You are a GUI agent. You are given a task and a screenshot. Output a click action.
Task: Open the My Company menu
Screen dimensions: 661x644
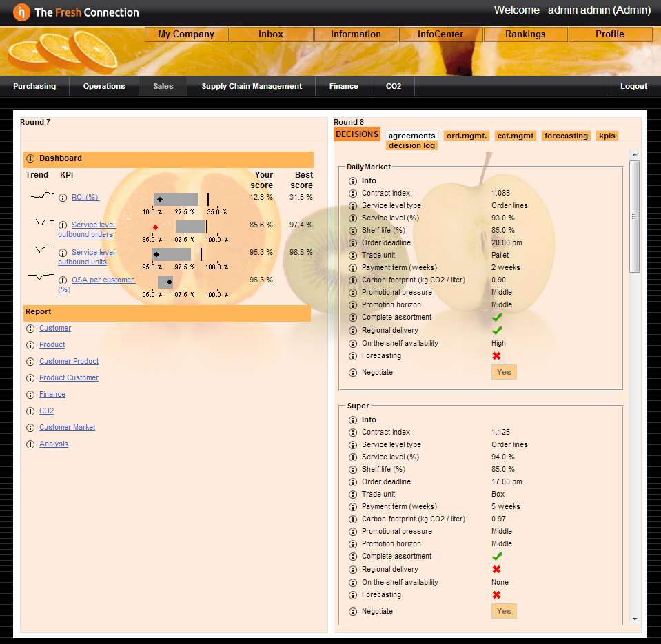[186, 34]
